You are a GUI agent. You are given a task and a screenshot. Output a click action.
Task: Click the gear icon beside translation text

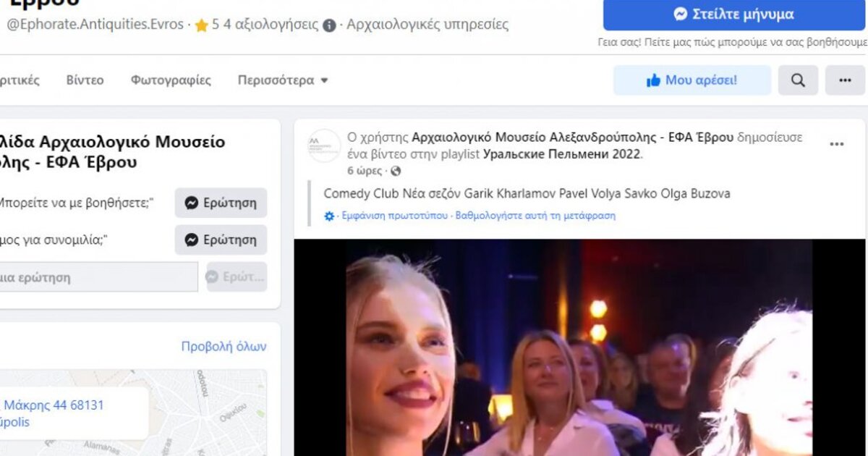330,216
